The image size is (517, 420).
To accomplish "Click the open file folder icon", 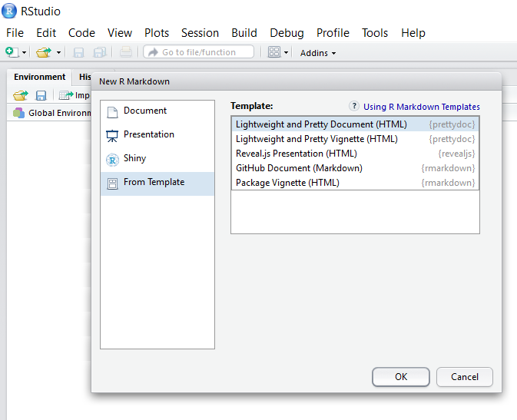I will coord(44,52).
